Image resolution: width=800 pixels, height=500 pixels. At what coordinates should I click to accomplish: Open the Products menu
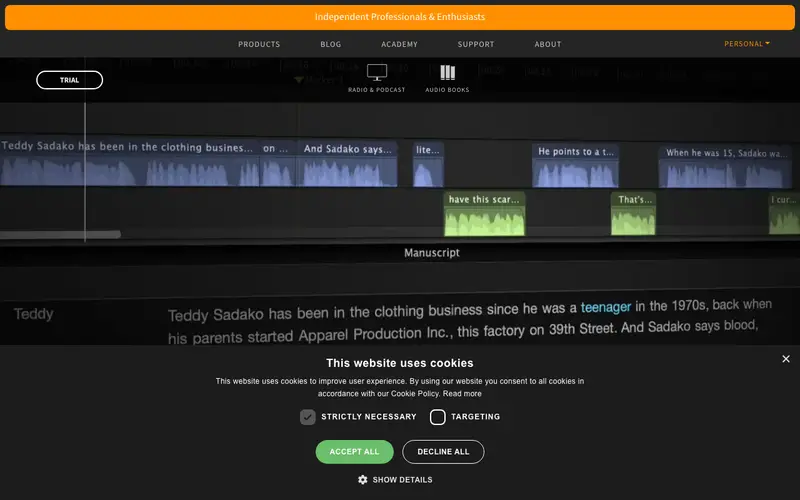point(259,44)
